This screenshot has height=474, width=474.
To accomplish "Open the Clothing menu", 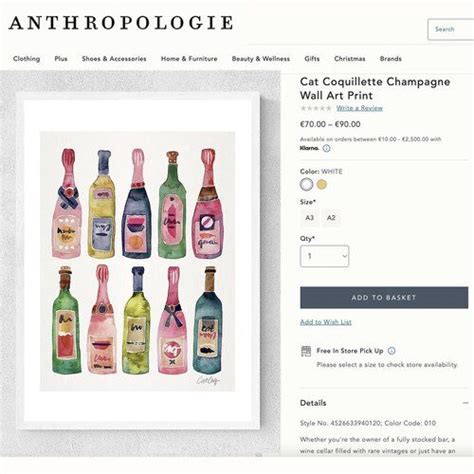I will tap(27, 59).
